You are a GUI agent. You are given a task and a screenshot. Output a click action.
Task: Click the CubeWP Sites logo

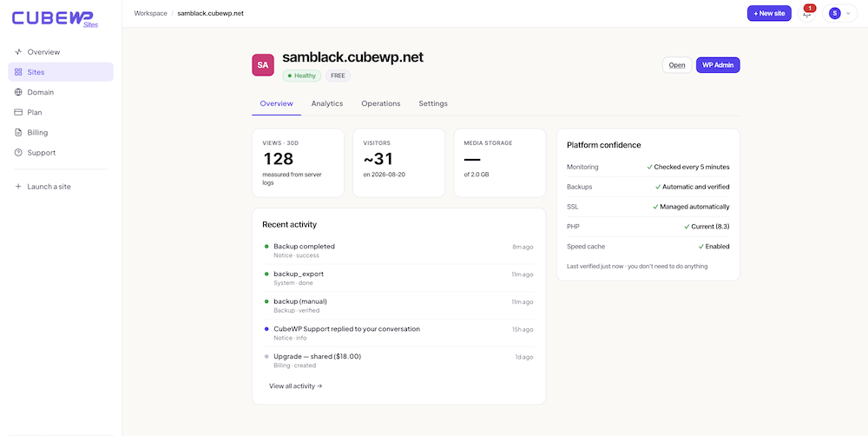pos(56,18)
